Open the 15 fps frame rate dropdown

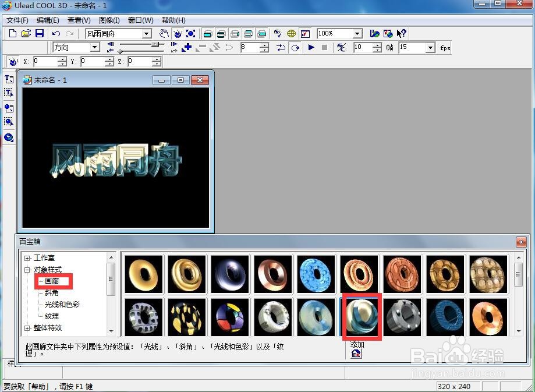click(431, 47)
